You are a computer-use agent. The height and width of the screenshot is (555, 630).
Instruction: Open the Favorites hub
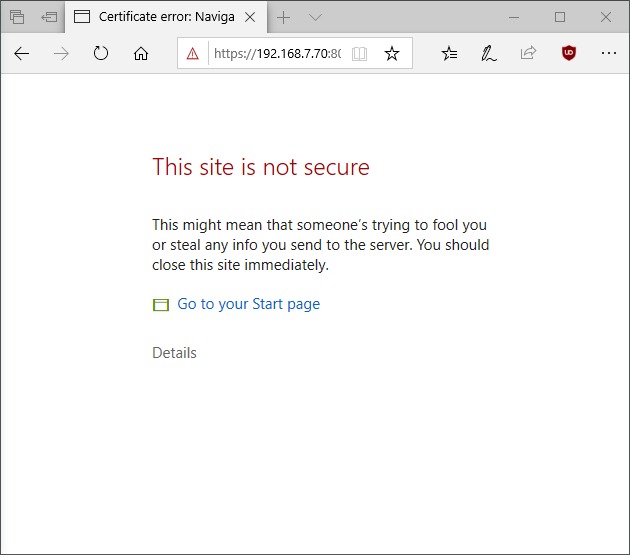pyautogui.click(x=450, y=54)
